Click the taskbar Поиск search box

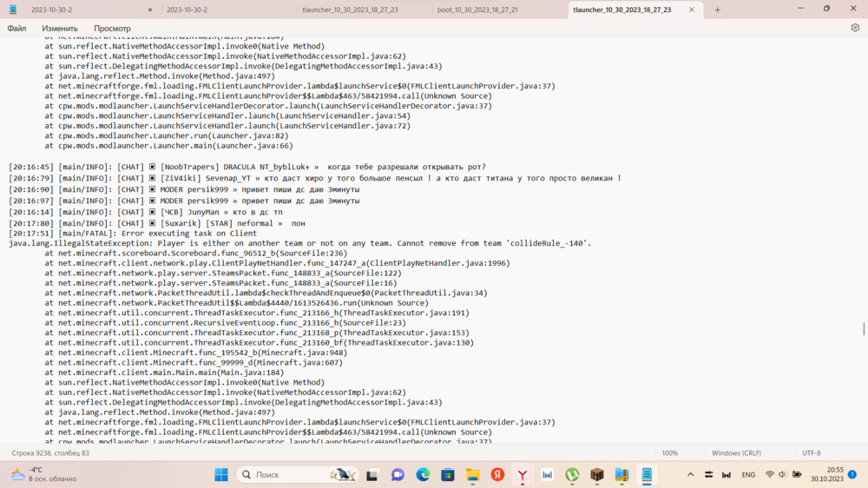tap(298, 475)
